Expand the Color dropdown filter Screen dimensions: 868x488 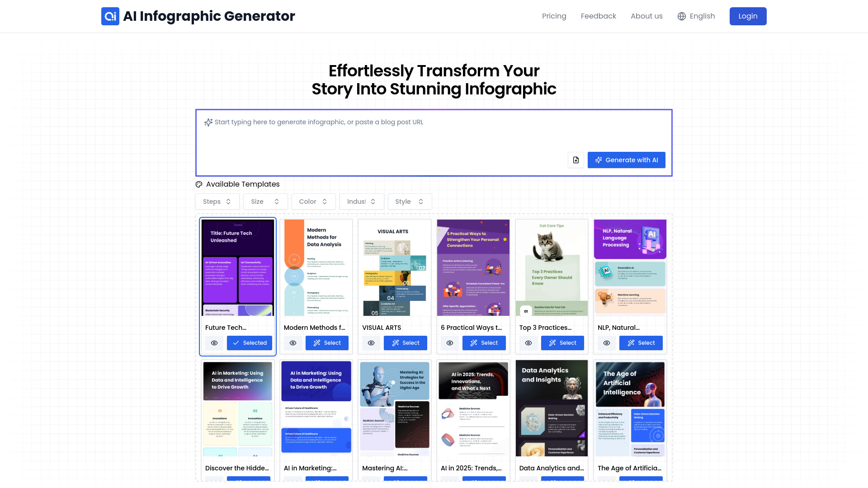pyautogui.click(x=313, y=202)
